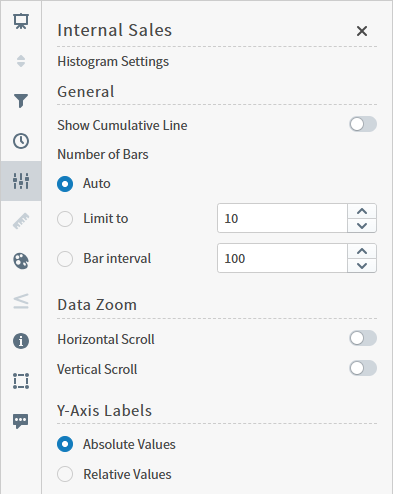Toggle Show Cumulative Line switch
This screenshot has height=494, width=393.
click(363, 125)
